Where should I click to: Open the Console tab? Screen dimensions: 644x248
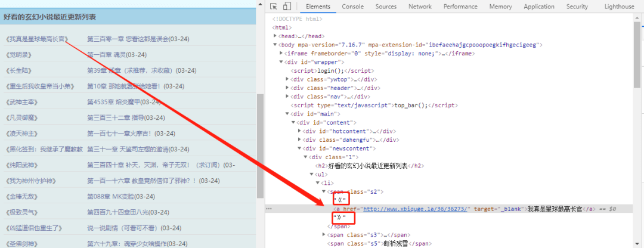coord(353,7)
